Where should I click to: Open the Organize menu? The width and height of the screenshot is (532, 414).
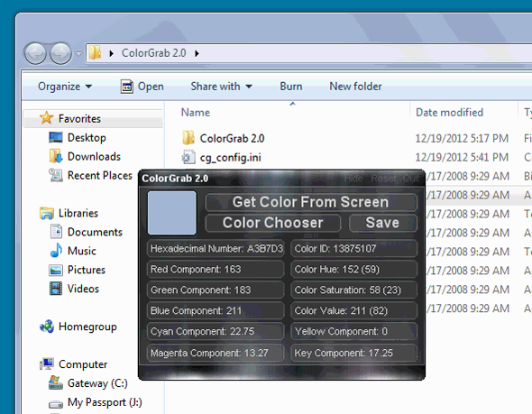pyautogui.click(x=65, y=87)
